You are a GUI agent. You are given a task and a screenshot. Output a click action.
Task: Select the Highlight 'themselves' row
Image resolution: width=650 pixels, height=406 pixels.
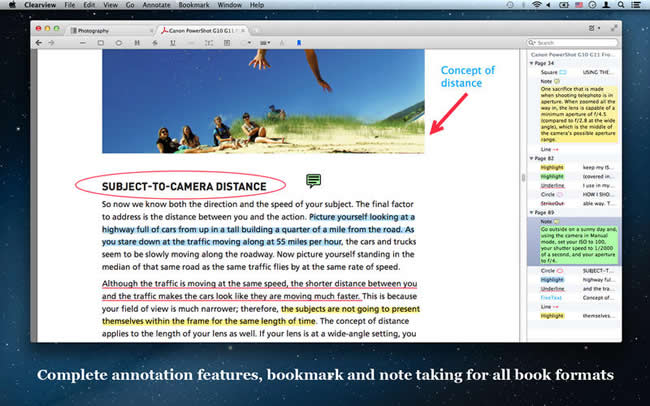[x=574, y=316]
